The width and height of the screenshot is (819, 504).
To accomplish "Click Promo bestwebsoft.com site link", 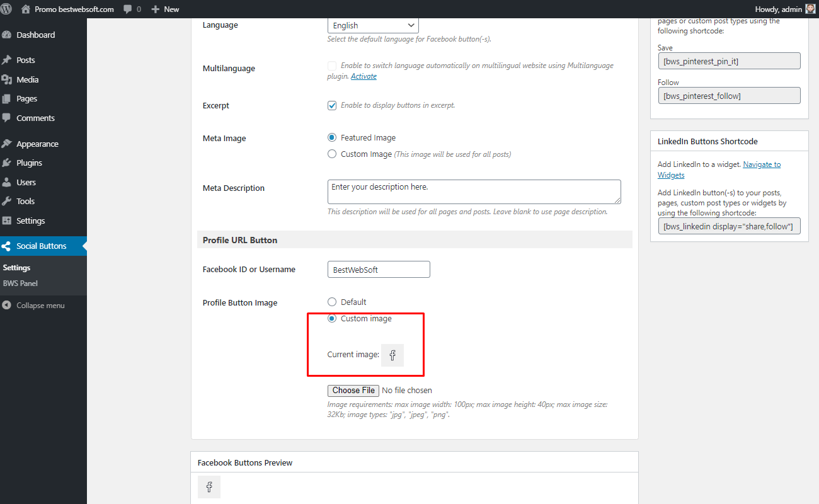I will pos(74,9).
